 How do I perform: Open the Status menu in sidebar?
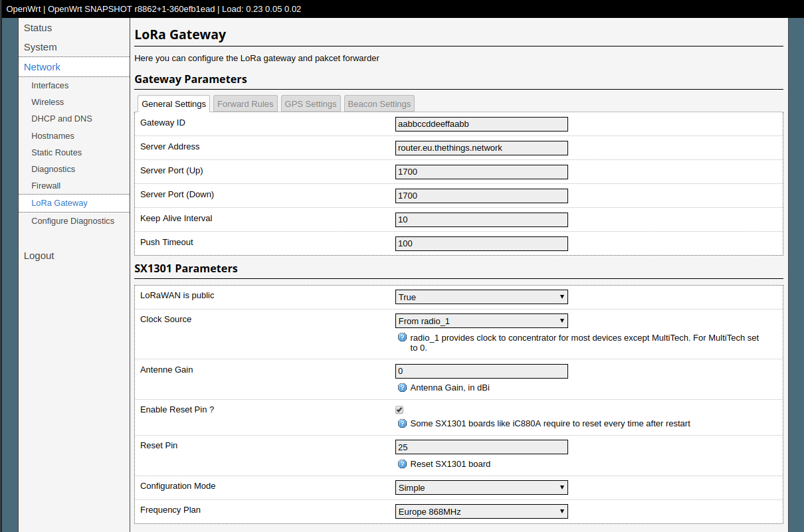pos(38,28)
